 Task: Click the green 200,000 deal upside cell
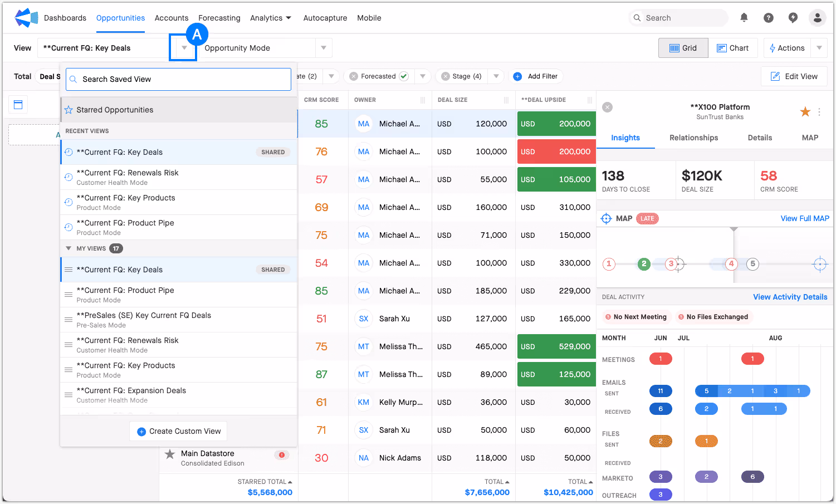point(556,124)
